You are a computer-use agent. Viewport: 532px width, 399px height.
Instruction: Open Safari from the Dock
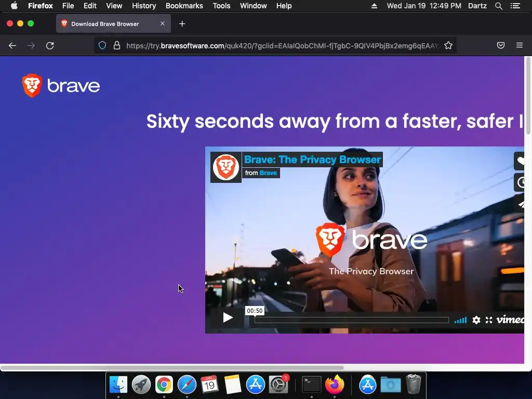[x=187, y=385]
